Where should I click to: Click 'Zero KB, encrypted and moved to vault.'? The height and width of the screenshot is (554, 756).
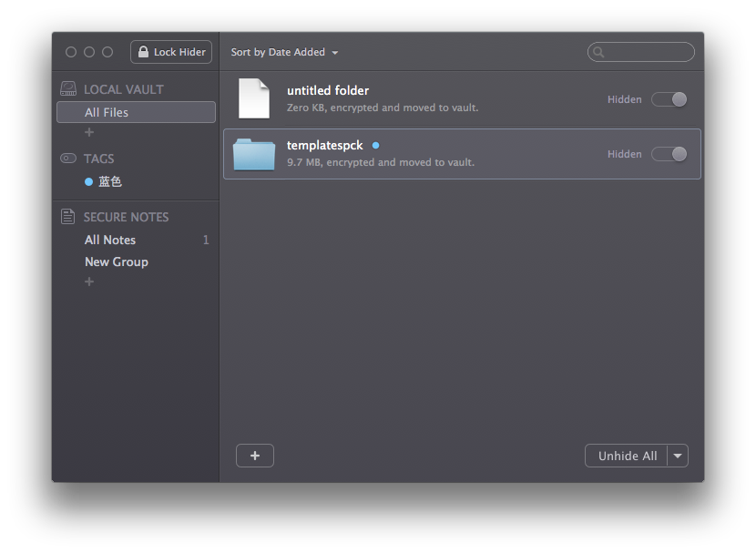click(x=383, y=108)
